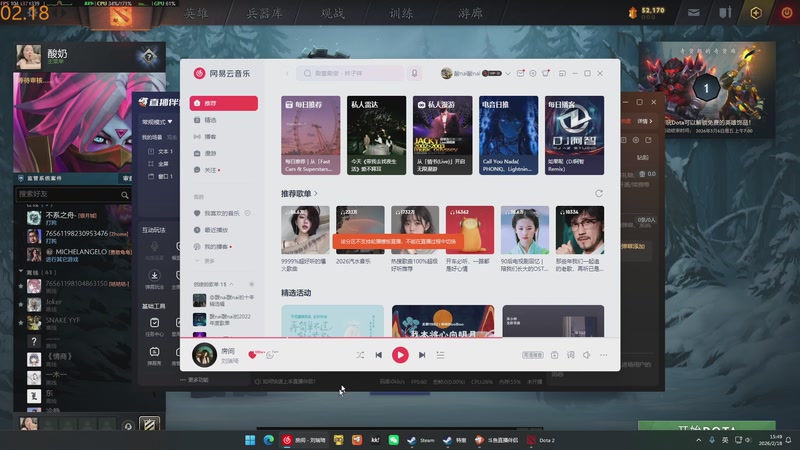
Task: Open song comments icon beside heart
Action: coord(270,355)
